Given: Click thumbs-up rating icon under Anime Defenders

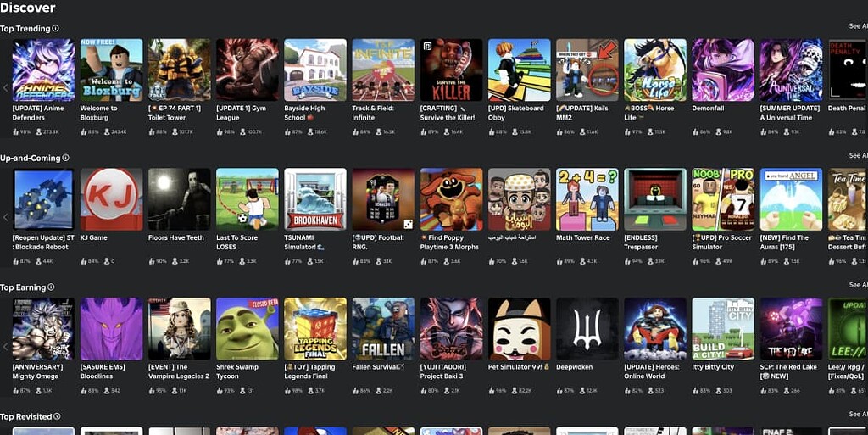Looking at the screenshot, I should (15, 132).
